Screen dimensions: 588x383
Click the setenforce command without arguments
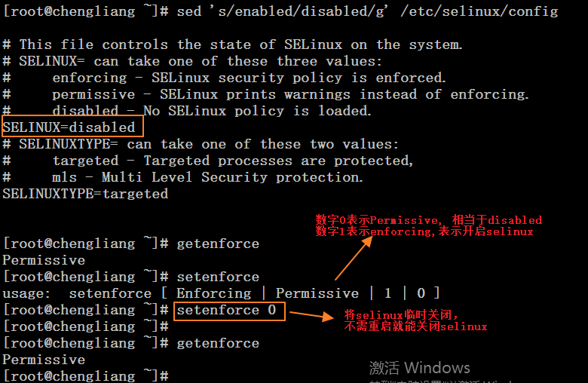[x=218, y=277]
